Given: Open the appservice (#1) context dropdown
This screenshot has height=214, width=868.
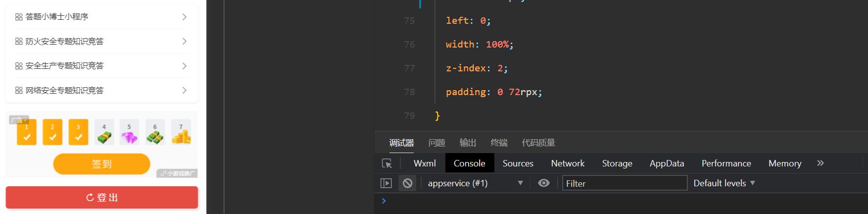Looking at the screenshot, I should pyautogui.click(x=475, y=183).
